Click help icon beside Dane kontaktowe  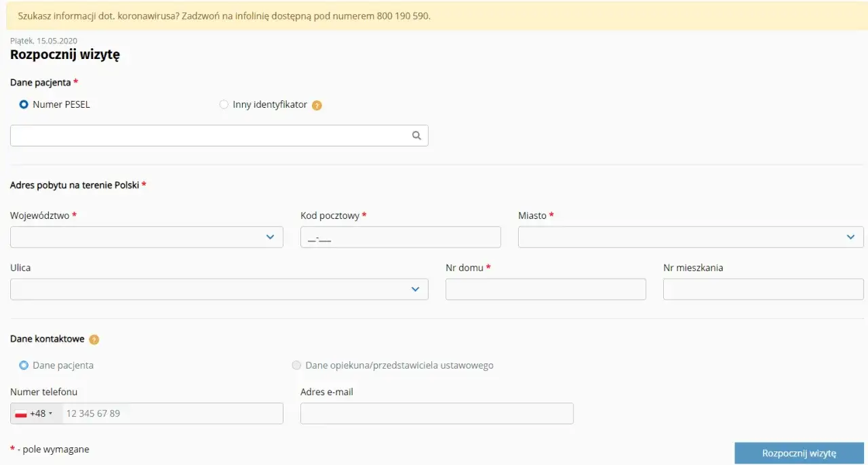(x=94, y=340)
